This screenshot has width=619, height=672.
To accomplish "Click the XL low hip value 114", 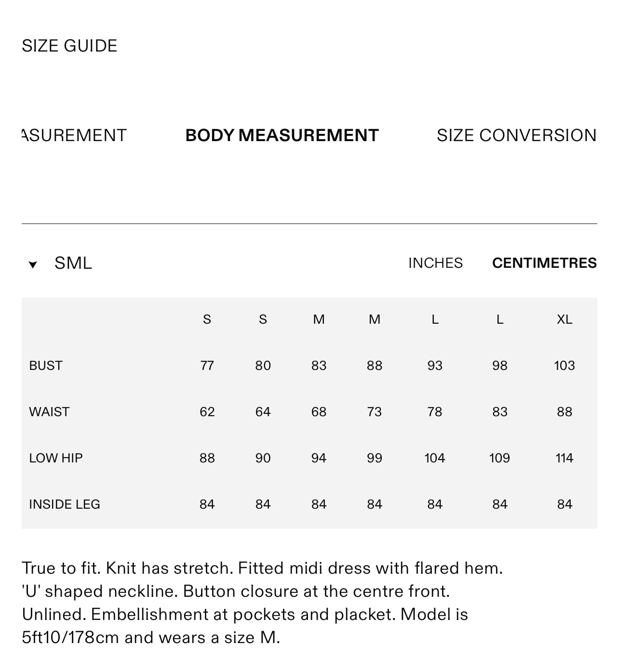I will pos(564,458).
